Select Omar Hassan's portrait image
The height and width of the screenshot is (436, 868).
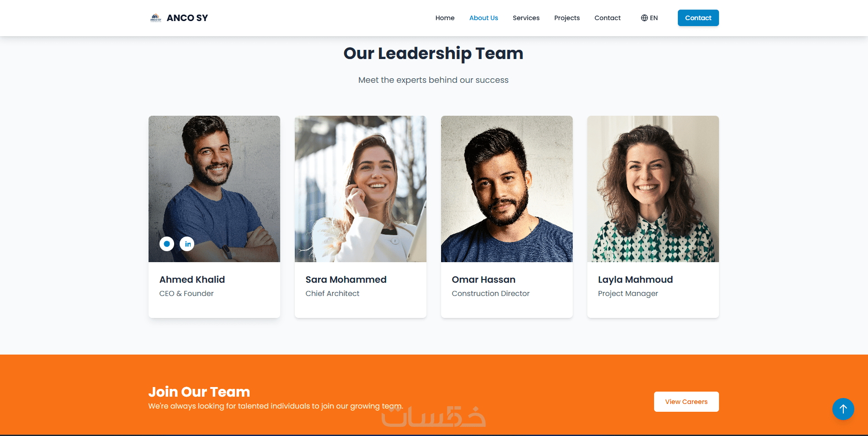click(507, 189)
